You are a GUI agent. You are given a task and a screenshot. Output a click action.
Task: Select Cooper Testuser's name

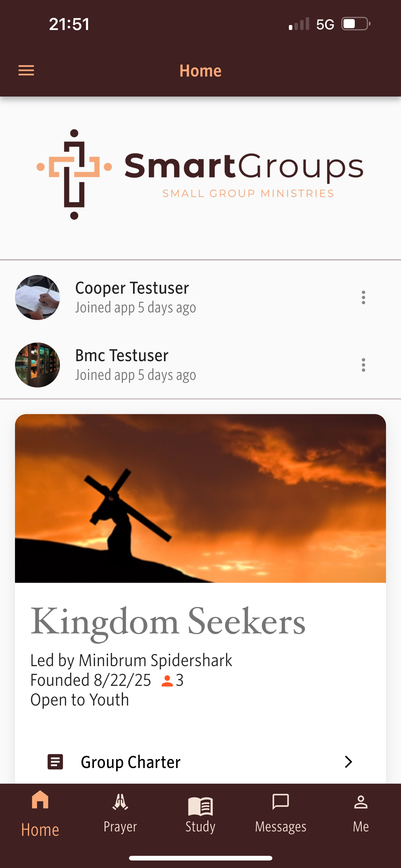click(x=132, y=288)
